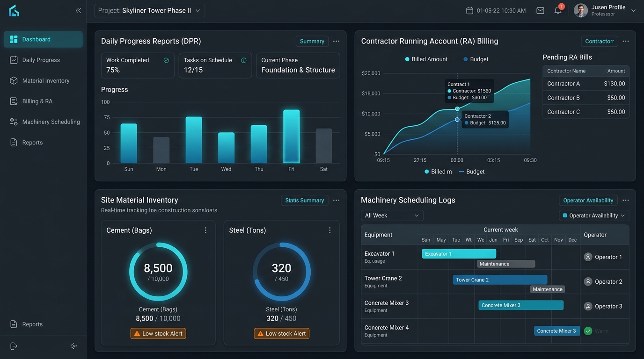Toggle Billed Amount legend series
Image resolution: width=644 pixels, height=359 pixels.
[x=426, y=59]
